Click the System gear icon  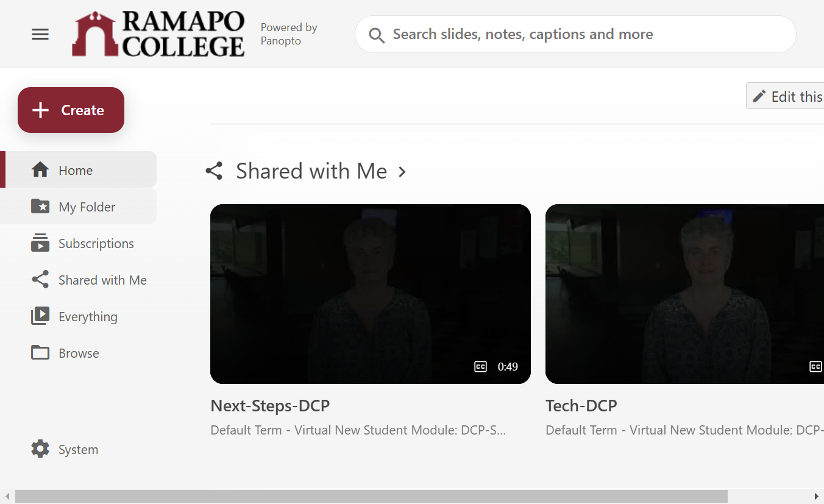pos(40,449)
